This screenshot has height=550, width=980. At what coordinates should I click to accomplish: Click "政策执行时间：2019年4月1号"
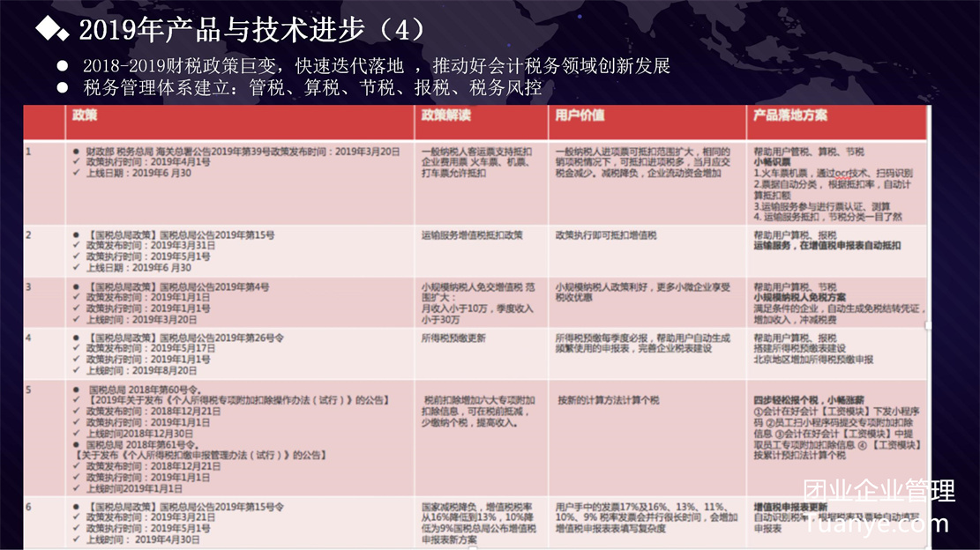(x=148, y=162)
